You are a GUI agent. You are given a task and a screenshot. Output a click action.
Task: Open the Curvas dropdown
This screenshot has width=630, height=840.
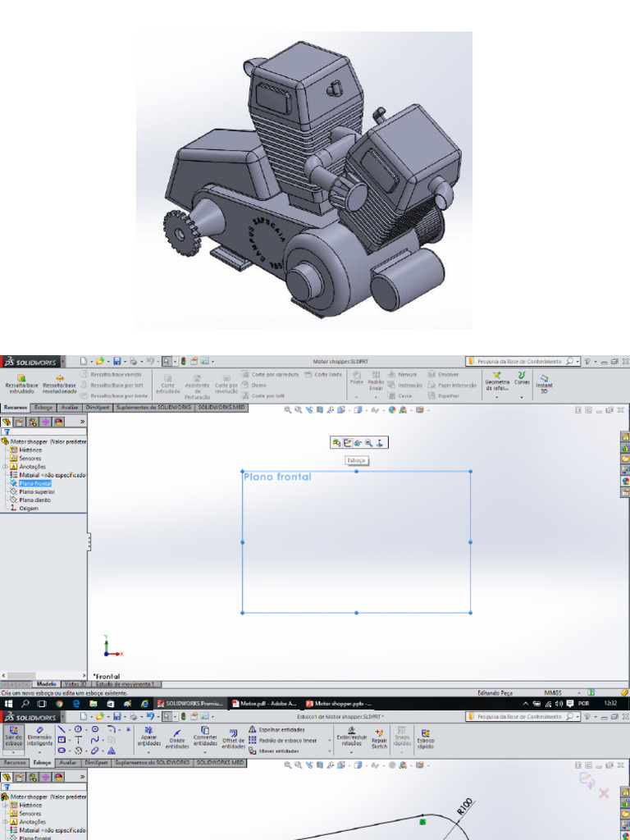(x=522, y=398)
